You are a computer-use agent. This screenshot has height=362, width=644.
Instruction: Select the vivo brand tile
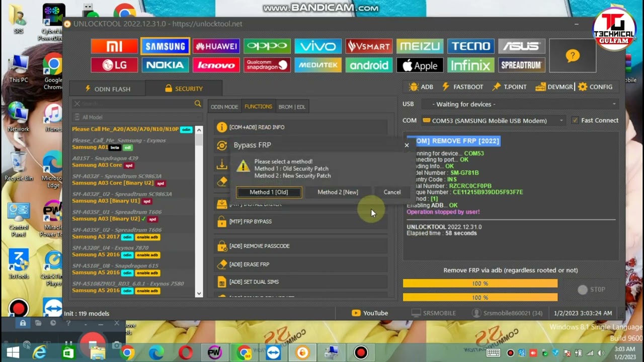pos(318,46)
